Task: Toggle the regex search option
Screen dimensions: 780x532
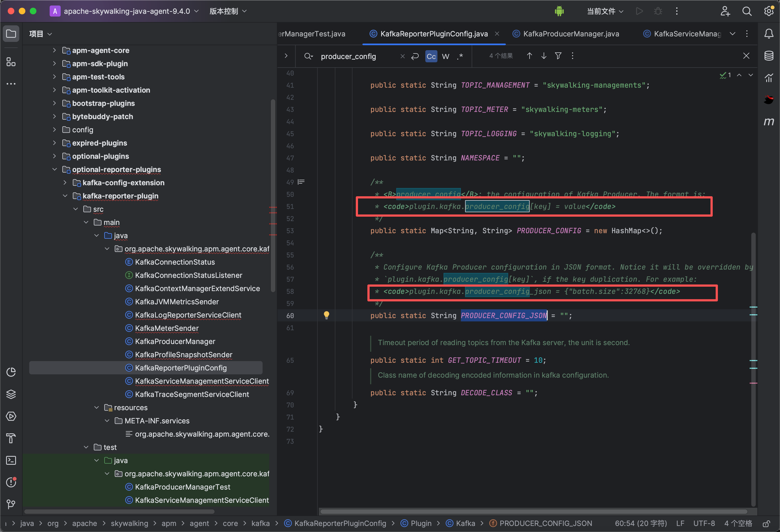Action: point(460,56)
